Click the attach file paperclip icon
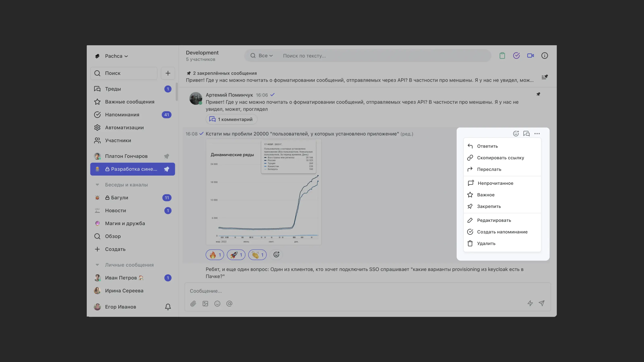Image resolution: width=644 pixels, height=362 pixels. point(193,303)
